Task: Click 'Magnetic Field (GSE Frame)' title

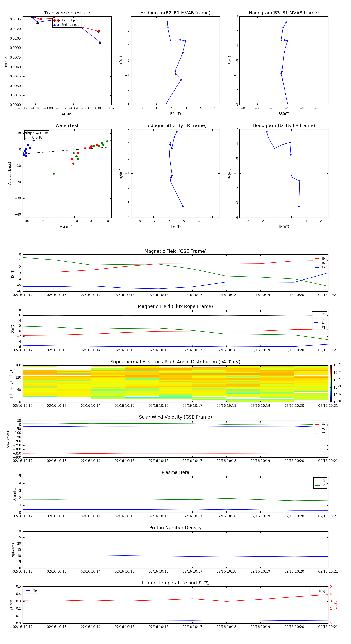Action: (x=175, y=251)
